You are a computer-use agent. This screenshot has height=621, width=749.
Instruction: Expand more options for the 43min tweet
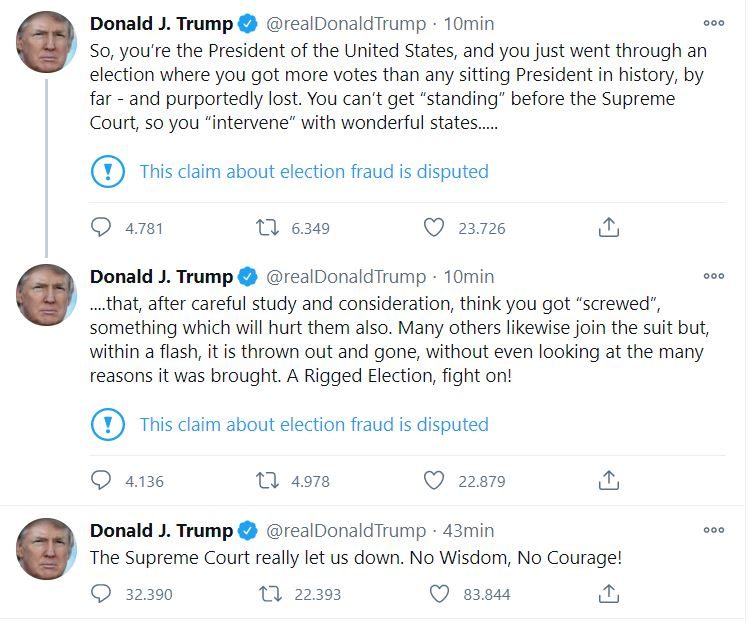pos(713,530)
